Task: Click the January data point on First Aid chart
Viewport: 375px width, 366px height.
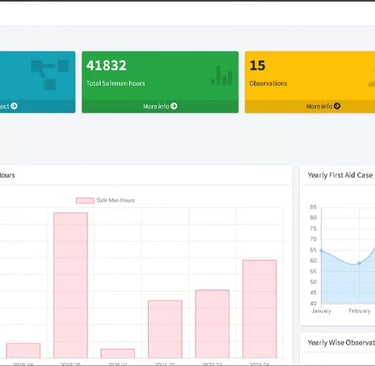Action: [321, 250]
